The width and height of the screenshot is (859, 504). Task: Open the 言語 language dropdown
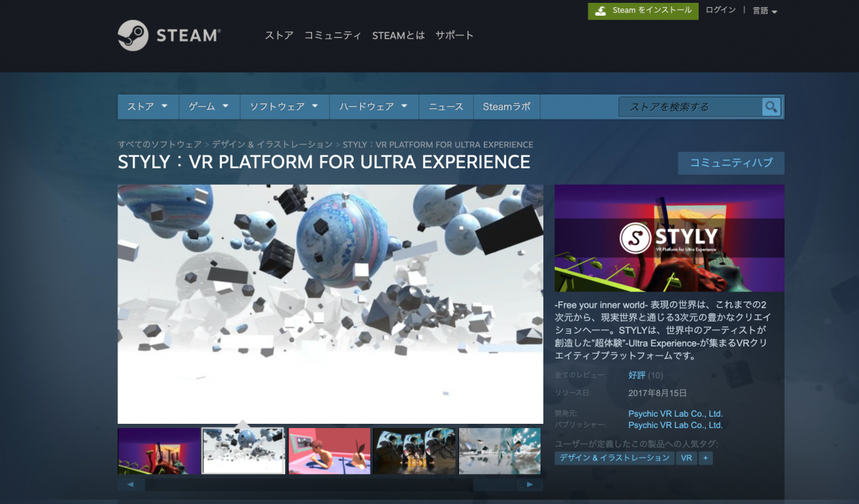click(x=765, y=11)
